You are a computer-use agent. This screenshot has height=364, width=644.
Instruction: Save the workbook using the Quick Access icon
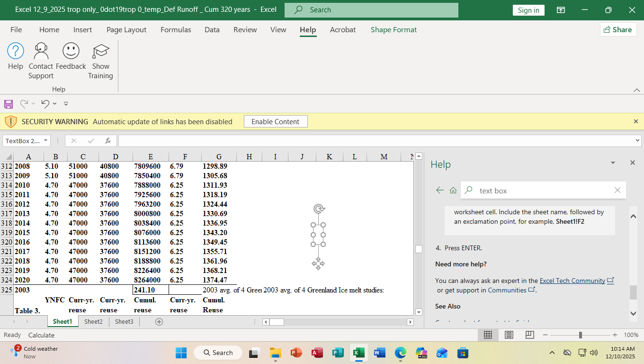(8, 103)
